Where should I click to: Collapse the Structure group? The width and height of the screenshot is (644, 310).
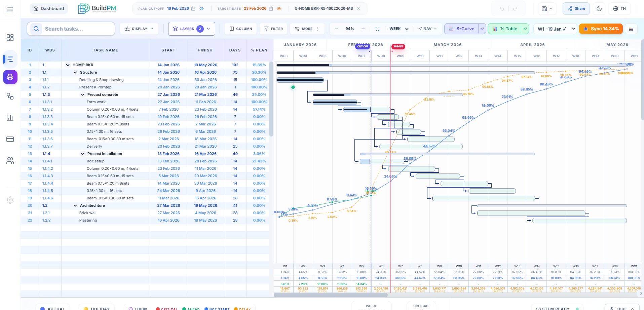[75, 72]
